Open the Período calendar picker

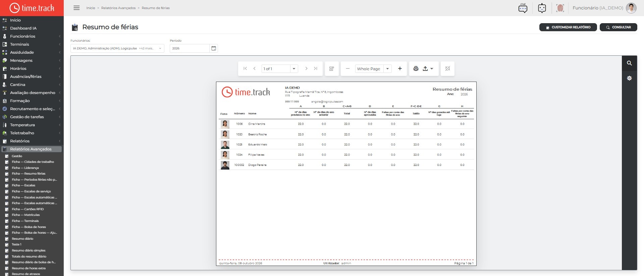(x=214, y=48)
